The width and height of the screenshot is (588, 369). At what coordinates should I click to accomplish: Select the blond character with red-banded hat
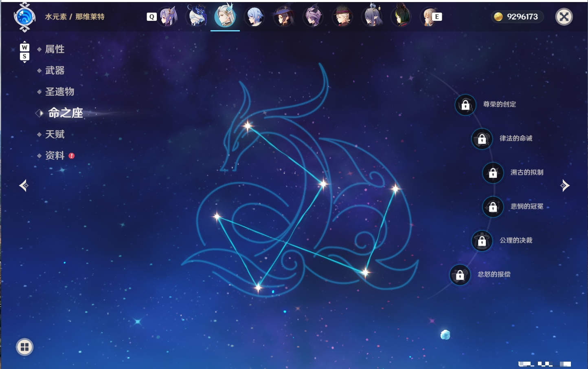342,17
